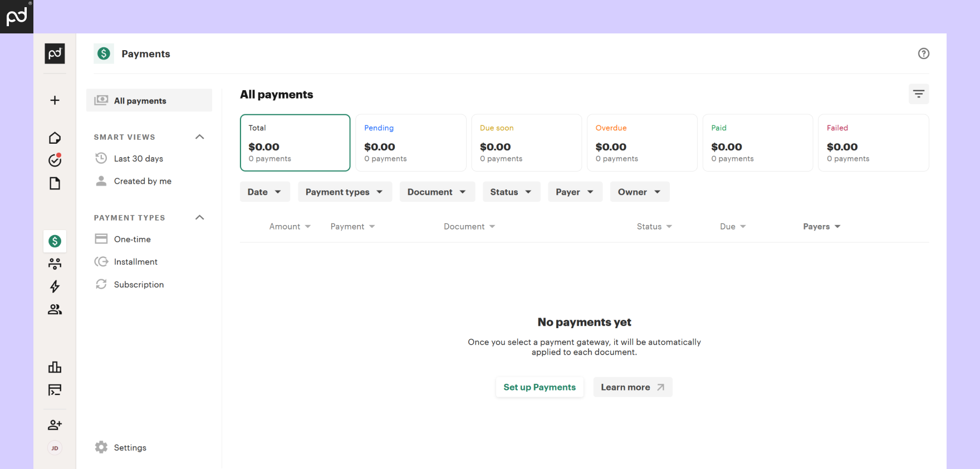This screenshot has width=980, height=469.
Task: Open the Learn more link
Action: (633, 387)
